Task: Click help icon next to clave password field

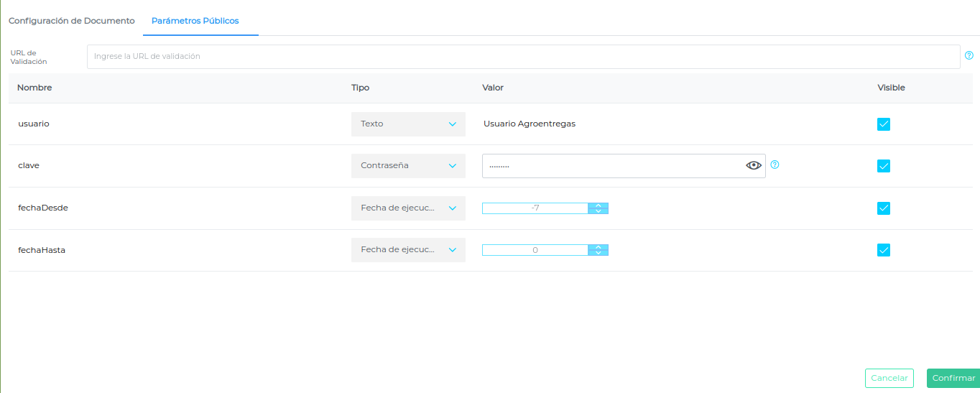Action: 775,165
